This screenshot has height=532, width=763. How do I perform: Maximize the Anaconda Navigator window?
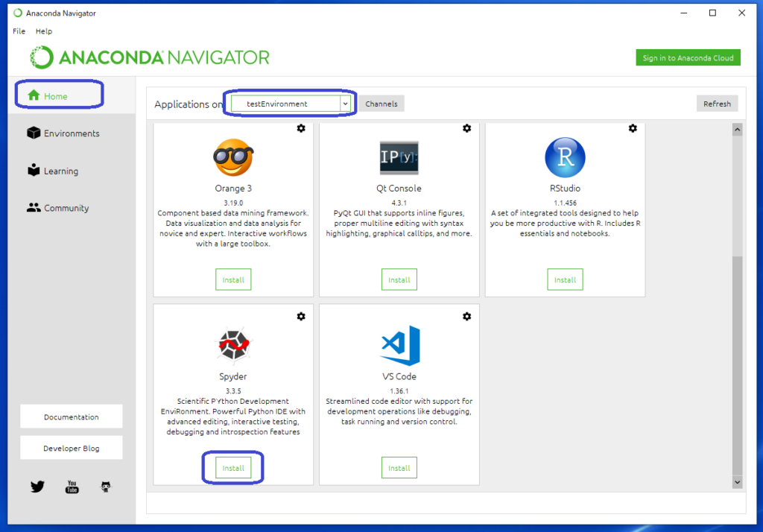pos(712,13)
